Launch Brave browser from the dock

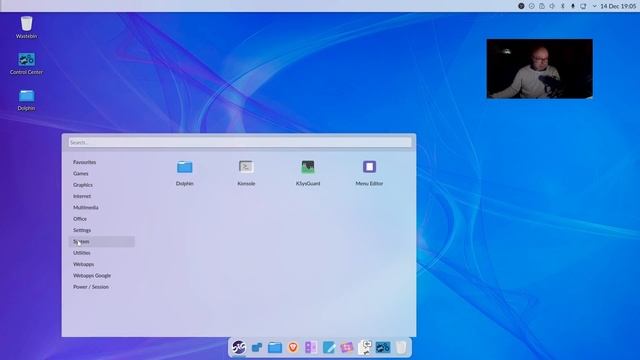293,347
